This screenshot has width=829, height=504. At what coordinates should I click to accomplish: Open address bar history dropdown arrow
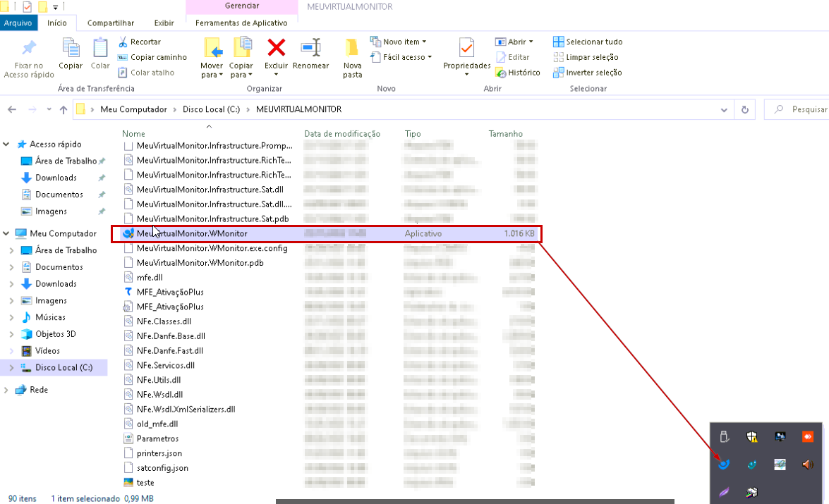click(x=724, y=109)
